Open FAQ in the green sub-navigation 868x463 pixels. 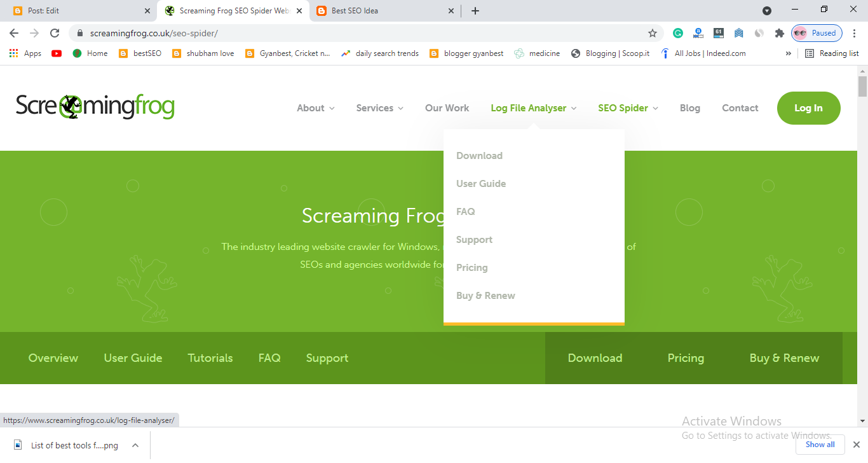[x=269, y=358]
